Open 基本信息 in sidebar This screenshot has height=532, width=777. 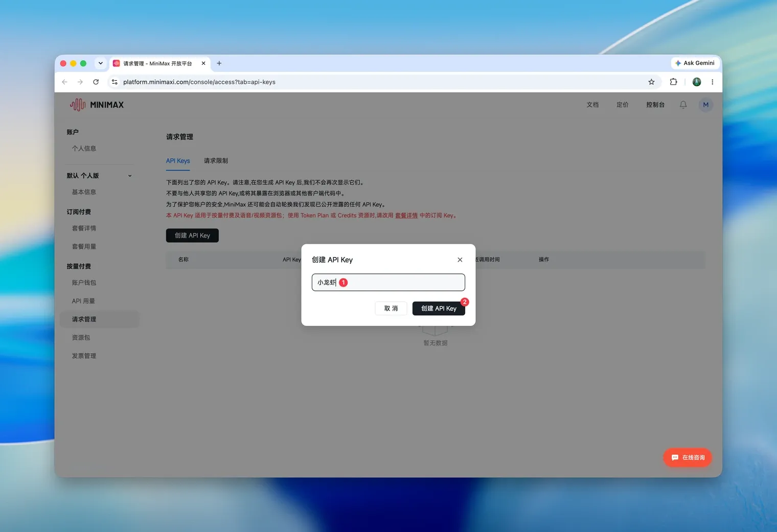[84, 192]
